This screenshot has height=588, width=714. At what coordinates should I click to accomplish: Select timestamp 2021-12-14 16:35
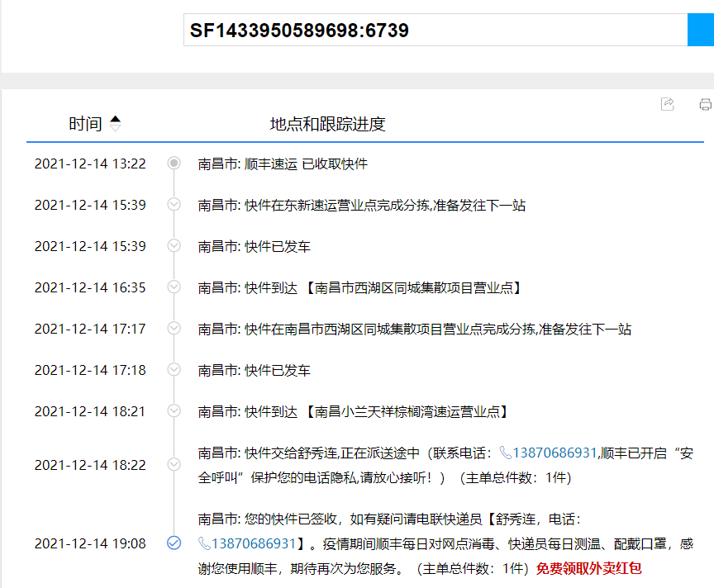click(90, 287)
